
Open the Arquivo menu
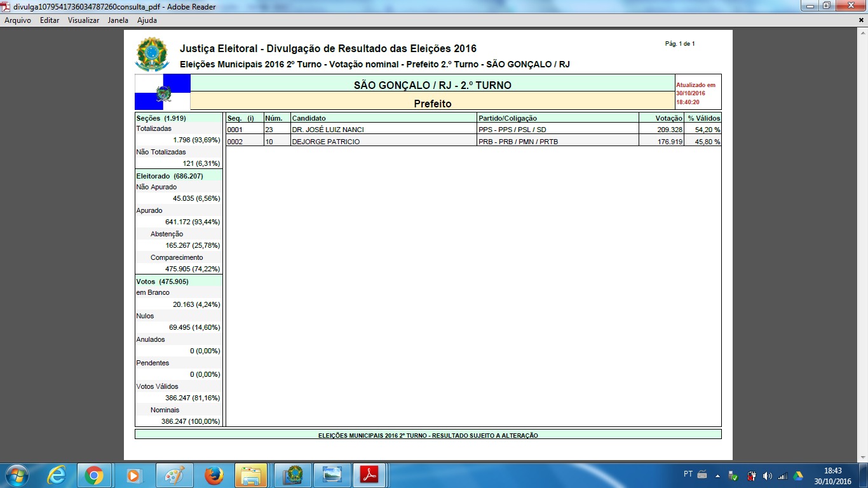(18, 20)
